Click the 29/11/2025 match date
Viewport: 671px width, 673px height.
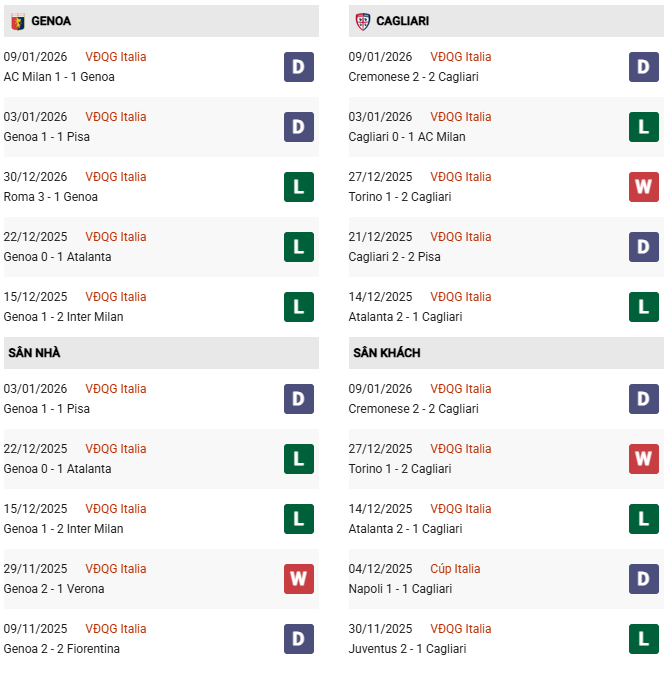pyautogui.click(x=35, y=569)
